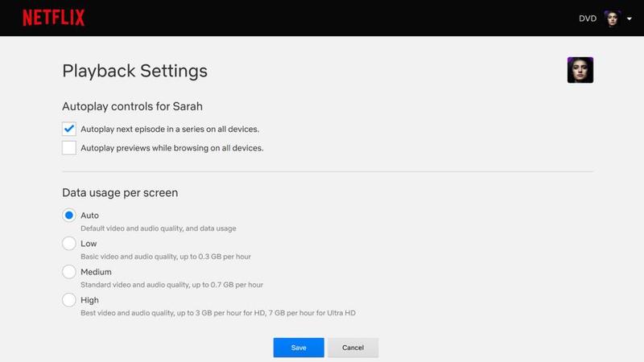Screen dimensions: 644x362
Task: Save the playback settings
Action: 299,348
